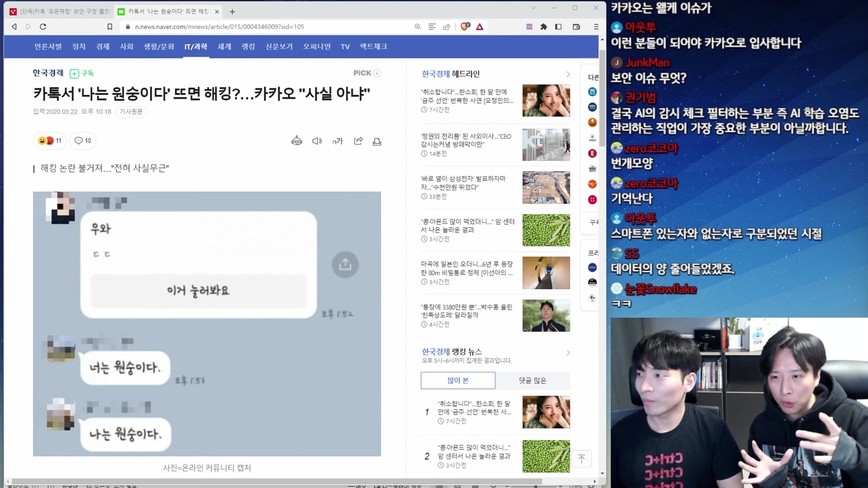868x488 pixels.
Task: Open the TV section
Action: point(345,47)
